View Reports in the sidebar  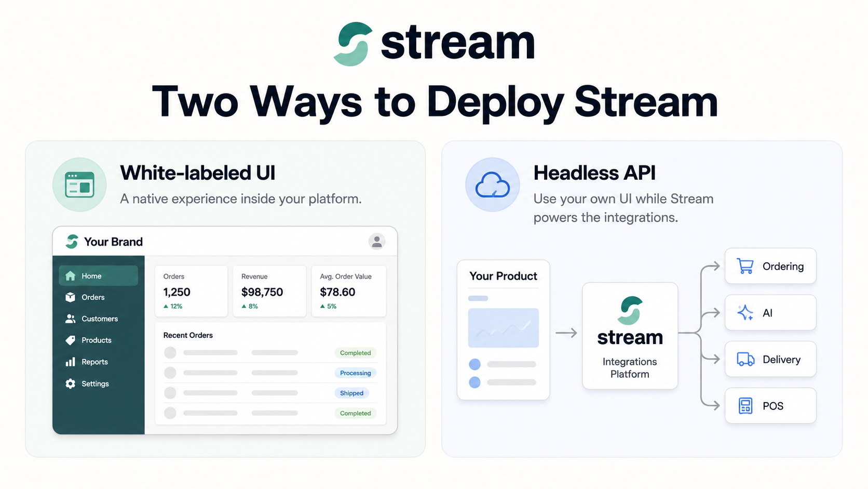pyautogui.click(x=99, y=362)
